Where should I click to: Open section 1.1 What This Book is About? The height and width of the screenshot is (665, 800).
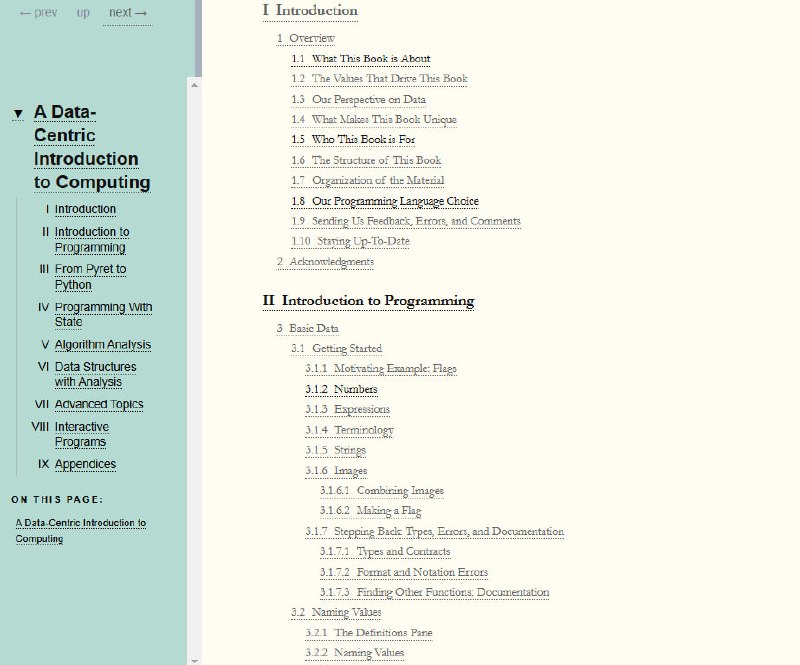(361, 59)
